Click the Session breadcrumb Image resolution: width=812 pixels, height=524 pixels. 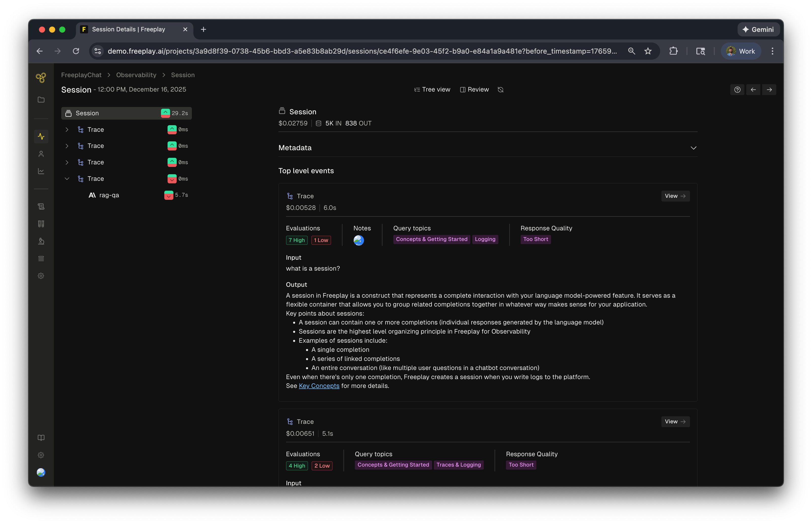[x=183, y=75]
